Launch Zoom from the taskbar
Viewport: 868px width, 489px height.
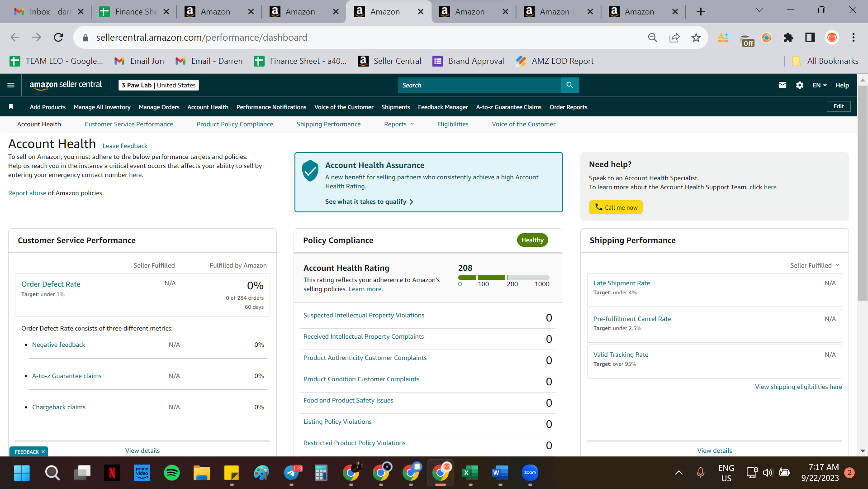[530, 473]
